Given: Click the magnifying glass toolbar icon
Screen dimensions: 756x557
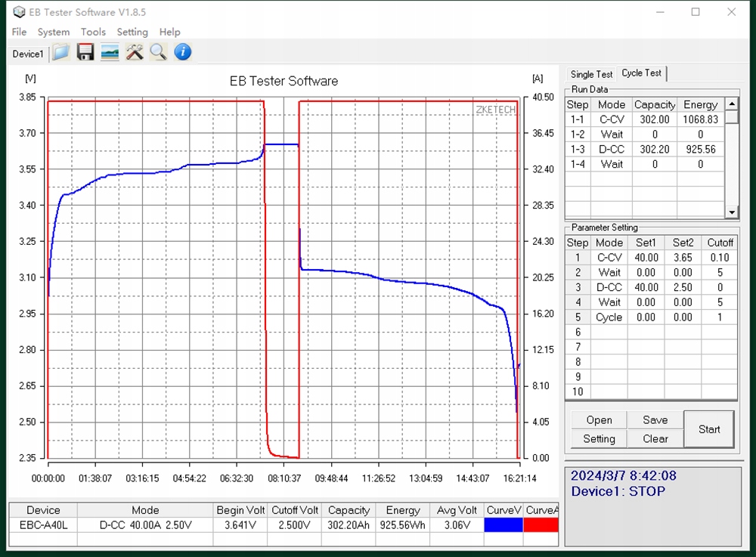Looking at the screenshot, I should click(x=158, y=52).
